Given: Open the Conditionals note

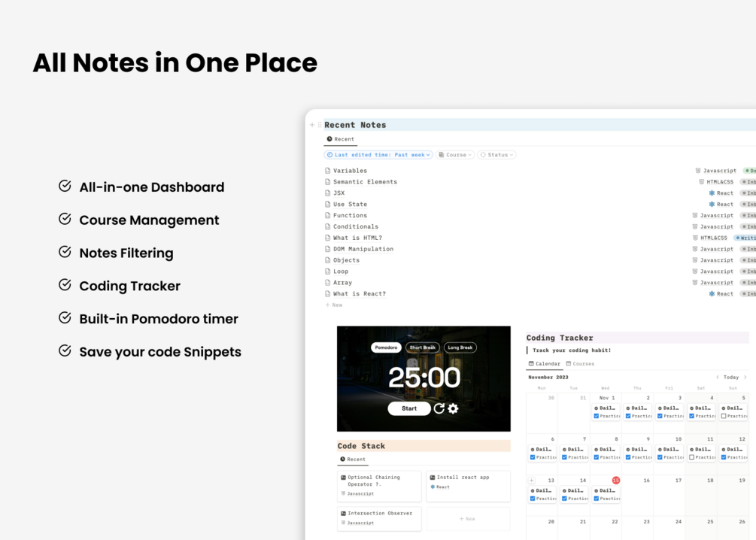Looking at the screenshot, I should (356, 226).
